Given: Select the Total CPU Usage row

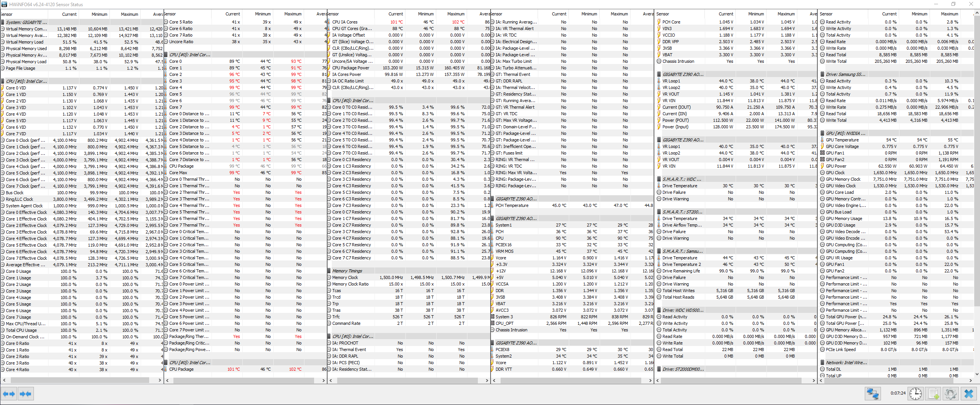Looking at the screenshot, I should coord(82,330).
